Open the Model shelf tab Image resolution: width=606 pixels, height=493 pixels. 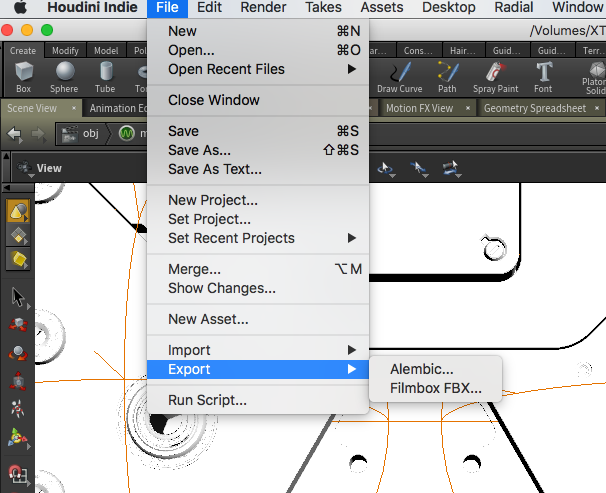click(106, 51)
